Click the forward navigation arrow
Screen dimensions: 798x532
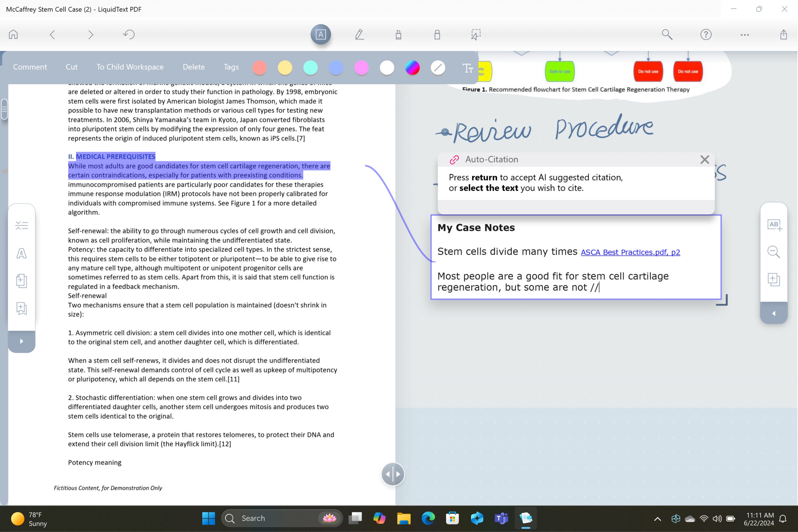point(90,34)
